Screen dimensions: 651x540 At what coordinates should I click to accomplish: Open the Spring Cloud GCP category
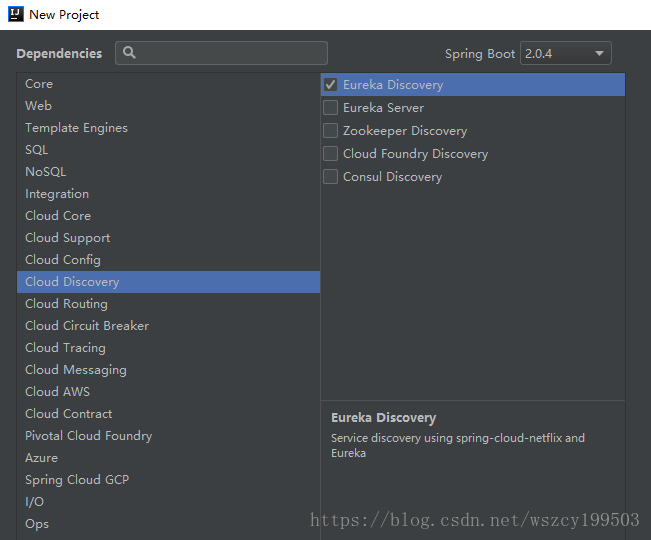168,480
